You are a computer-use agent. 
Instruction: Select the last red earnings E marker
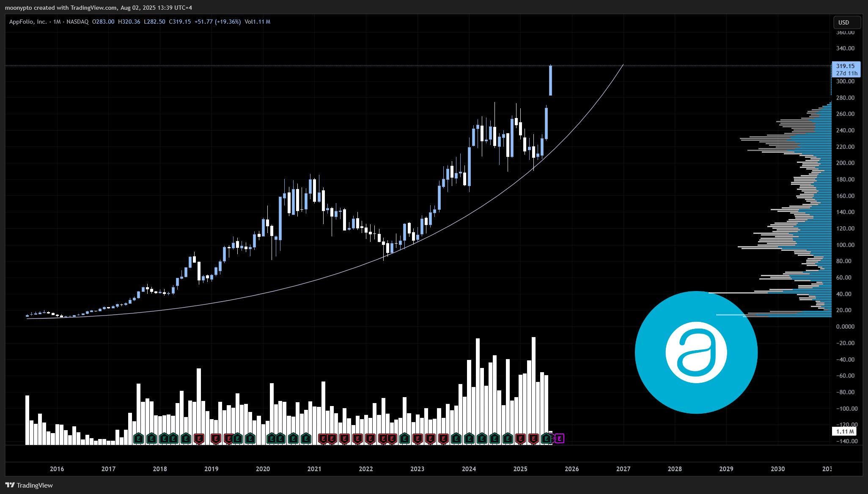[533, 439]
